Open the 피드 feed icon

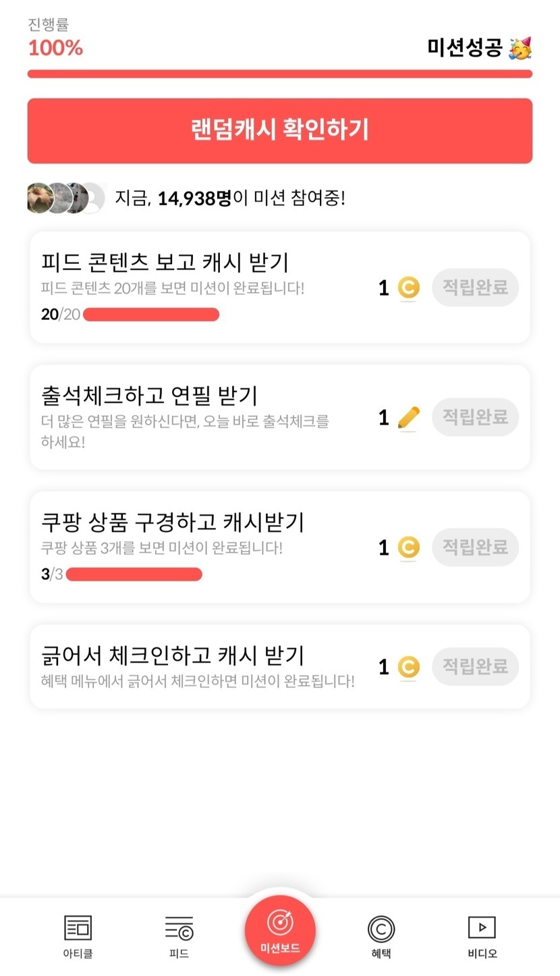click(x=179, y=928)
